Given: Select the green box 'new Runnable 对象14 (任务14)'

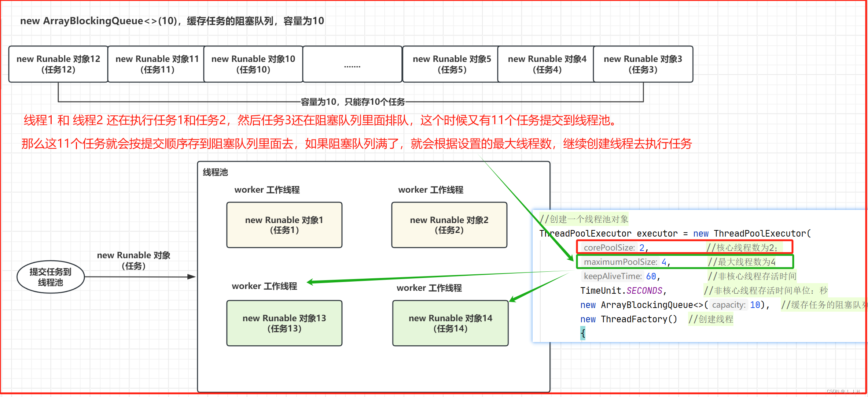Looking at the screenshot, I should pos(450,323).
